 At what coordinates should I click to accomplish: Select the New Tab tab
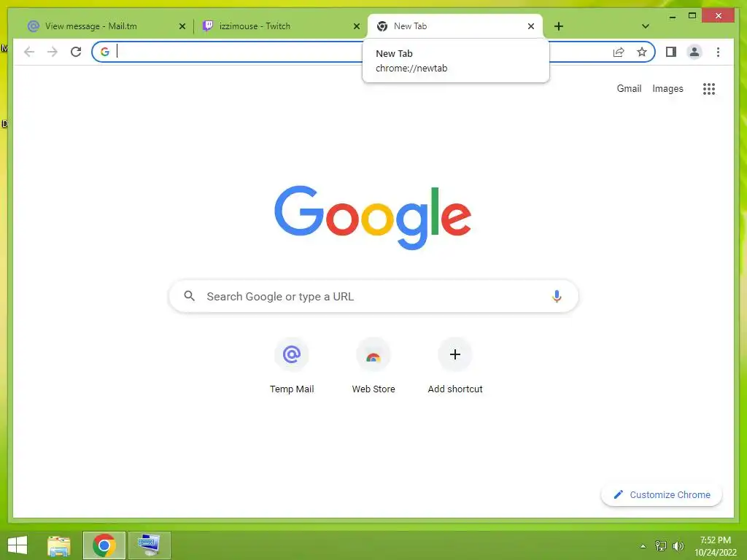point(455,26)
